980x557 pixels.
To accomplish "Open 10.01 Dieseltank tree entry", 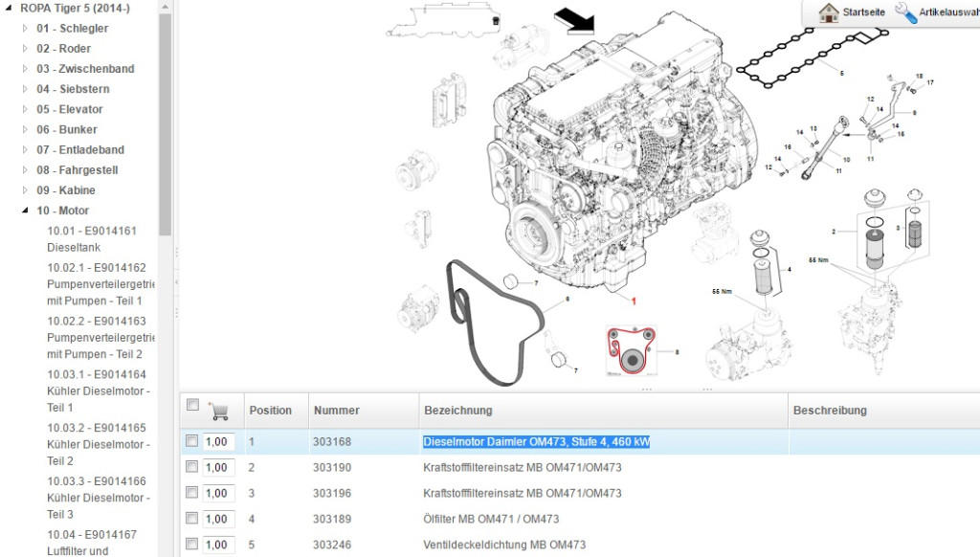I will [91, 239].
